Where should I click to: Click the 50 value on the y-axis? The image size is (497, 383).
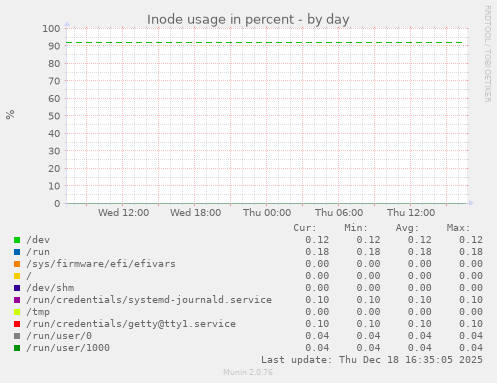click(54, 116)
